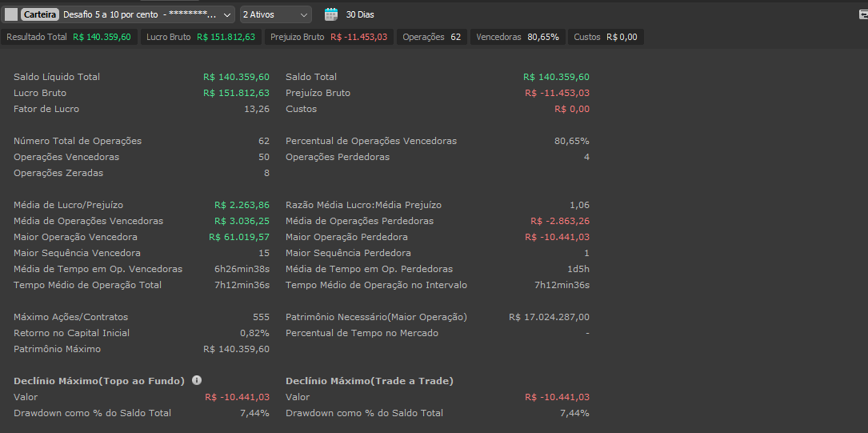Click the Carteira tag button

coord(40,14)
